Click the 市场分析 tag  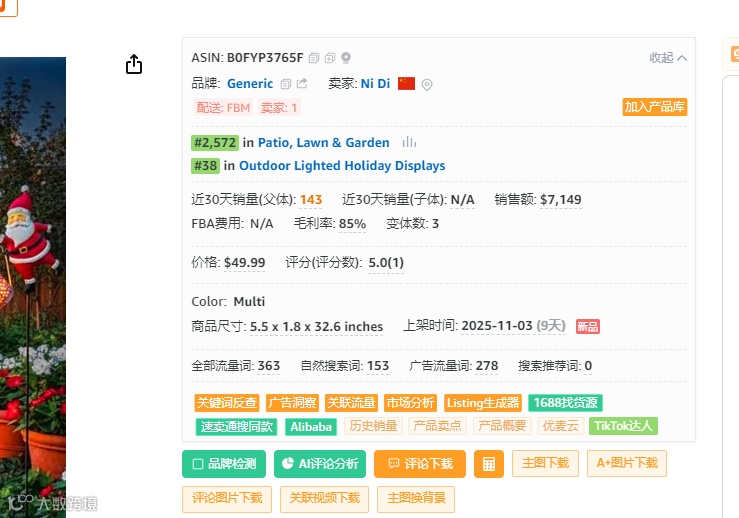point(411,403)
